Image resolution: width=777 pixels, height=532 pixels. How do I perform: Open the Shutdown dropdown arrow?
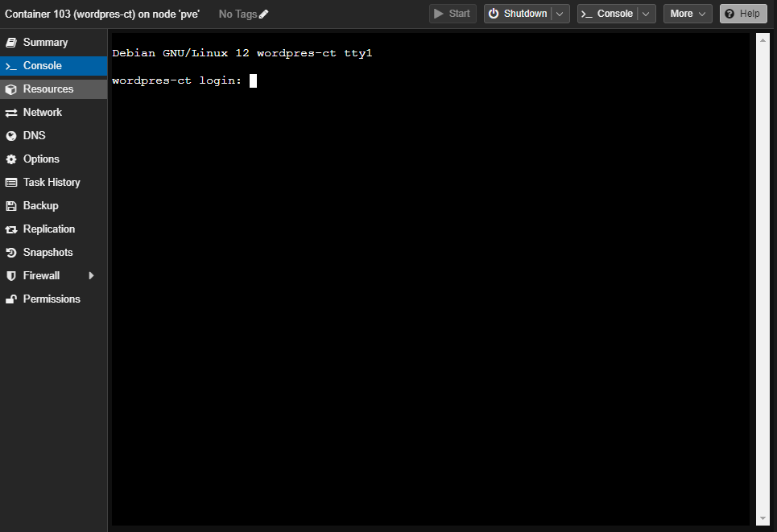pyautogui.click(x=560, y=14)
